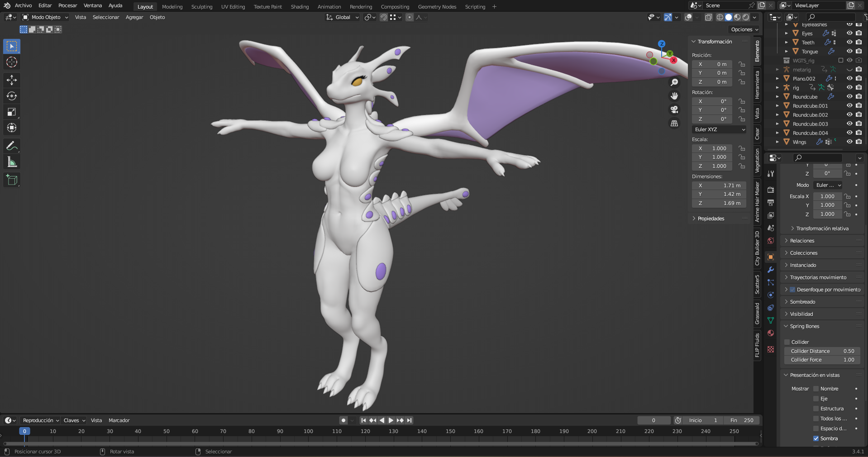
Task: Select the Add Cube tool
Action: [x=12, y=180]
